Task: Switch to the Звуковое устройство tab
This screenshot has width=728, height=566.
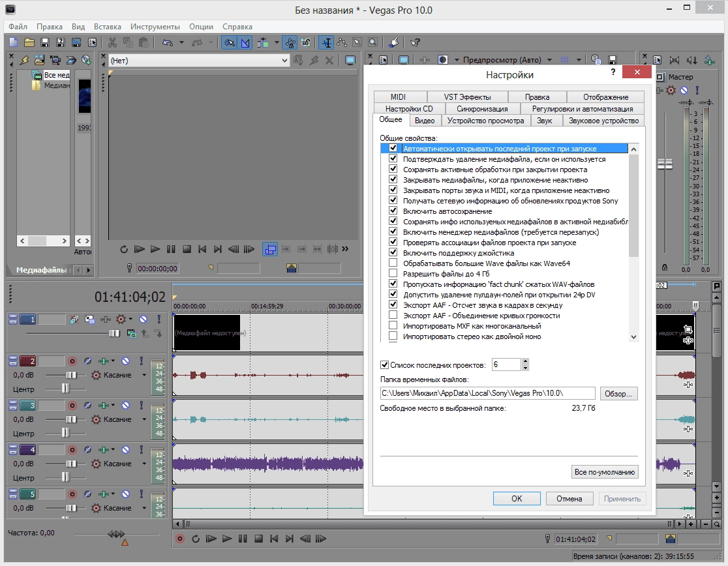Action: (x=603, y=121)
